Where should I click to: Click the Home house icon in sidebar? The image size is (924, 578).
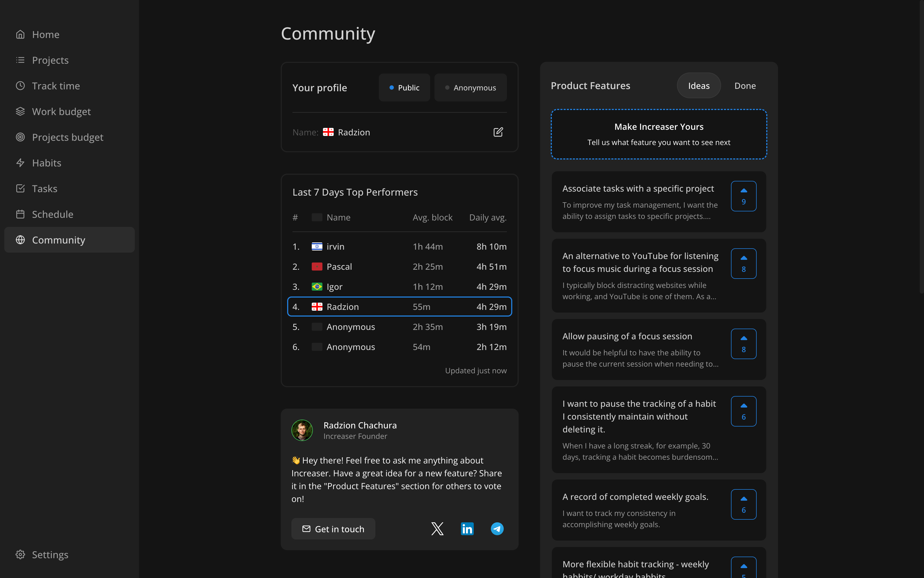pos(20,35)
